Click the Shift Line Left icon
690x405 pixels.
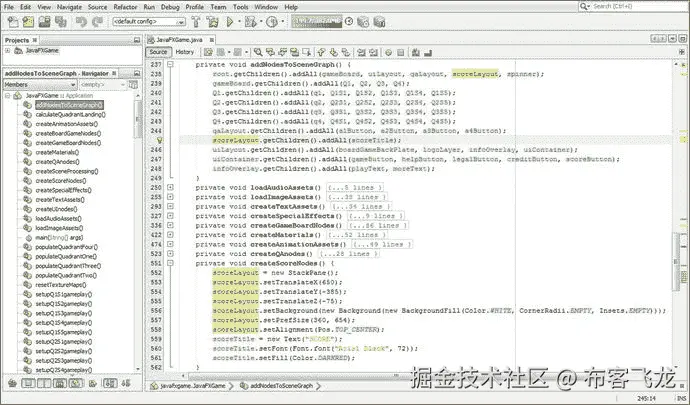pos(361,52)
